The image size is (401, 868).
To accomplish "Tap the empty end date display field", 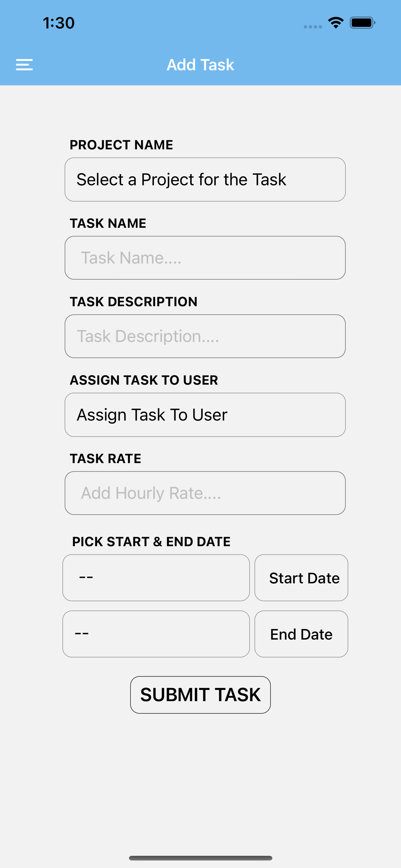I will [x=156, y=634].
